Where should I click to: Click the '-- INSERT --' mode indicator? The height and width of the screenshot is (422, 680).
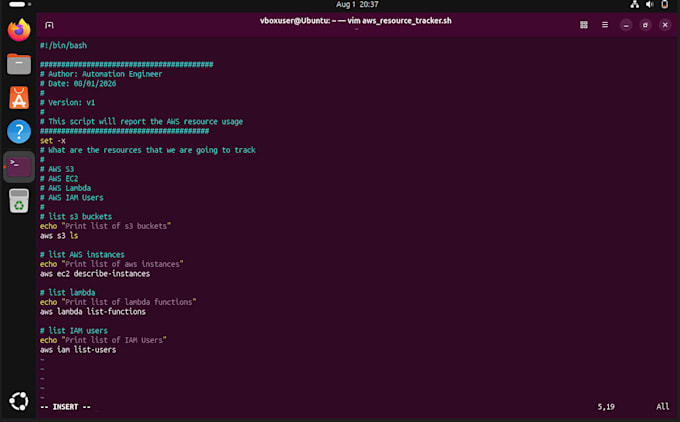(65, 407)
